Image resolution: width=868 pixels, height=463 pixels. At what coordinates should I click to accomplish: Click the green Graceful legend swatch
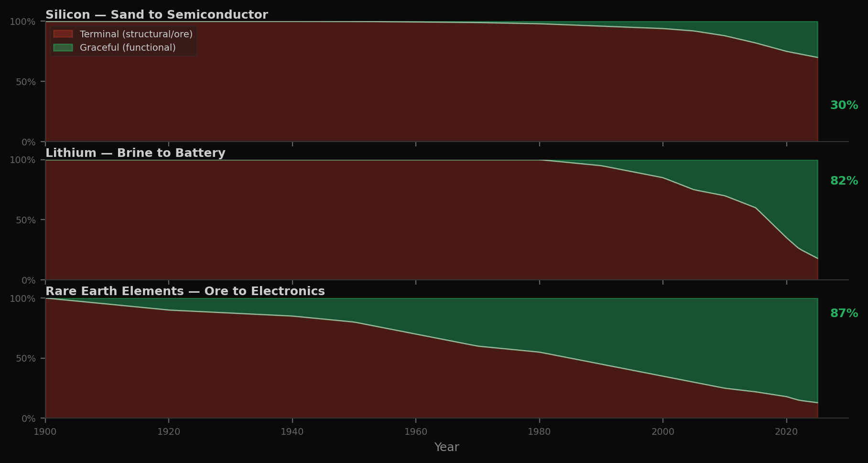click(63, 47)
